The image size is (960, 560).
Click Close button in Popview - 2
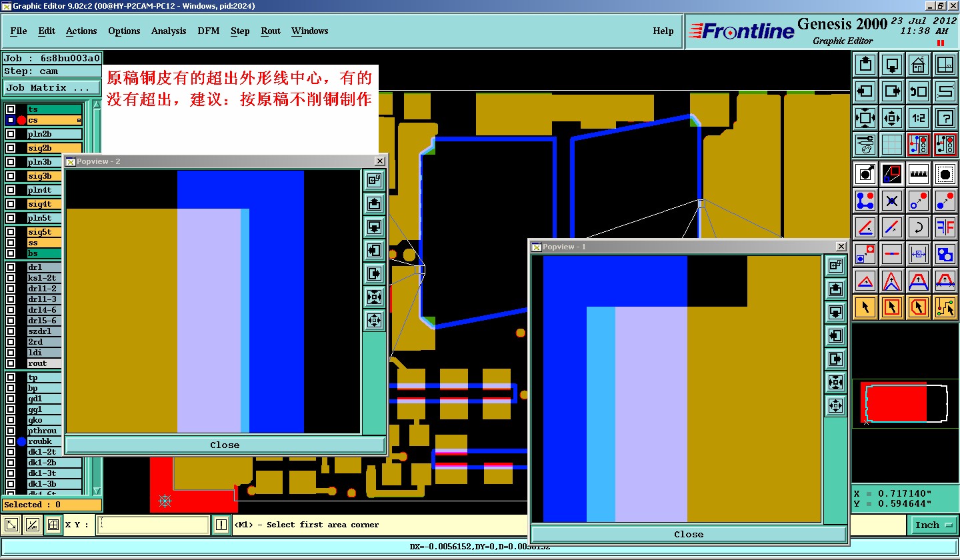225,445
